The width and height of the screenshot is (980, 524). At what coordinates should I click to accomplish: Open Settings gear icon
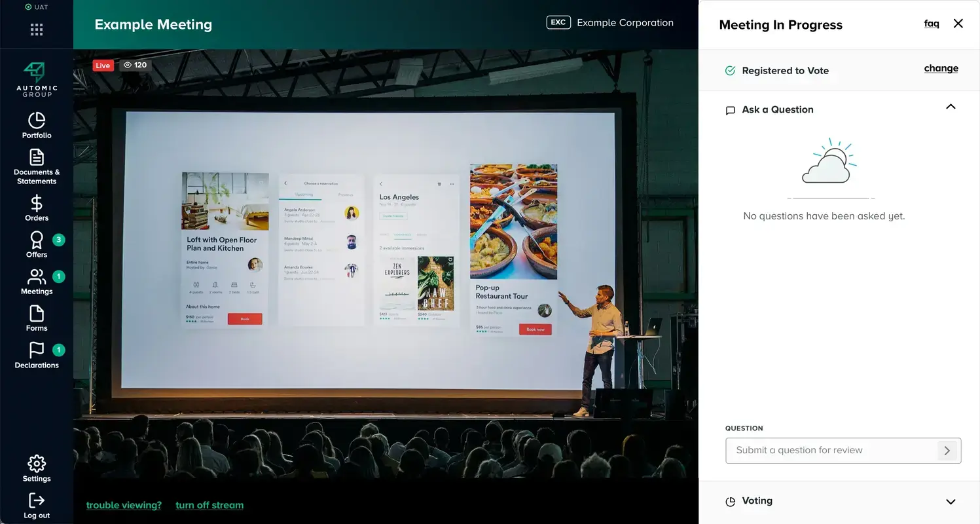pyautogui.click(x=37, y=464)
